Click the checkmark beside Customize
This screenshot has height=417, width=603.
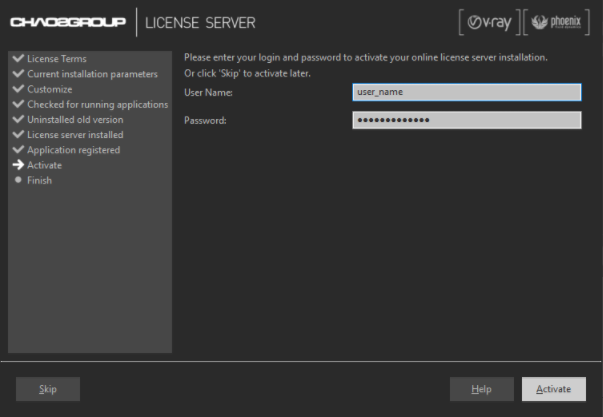tap(18, 89)
